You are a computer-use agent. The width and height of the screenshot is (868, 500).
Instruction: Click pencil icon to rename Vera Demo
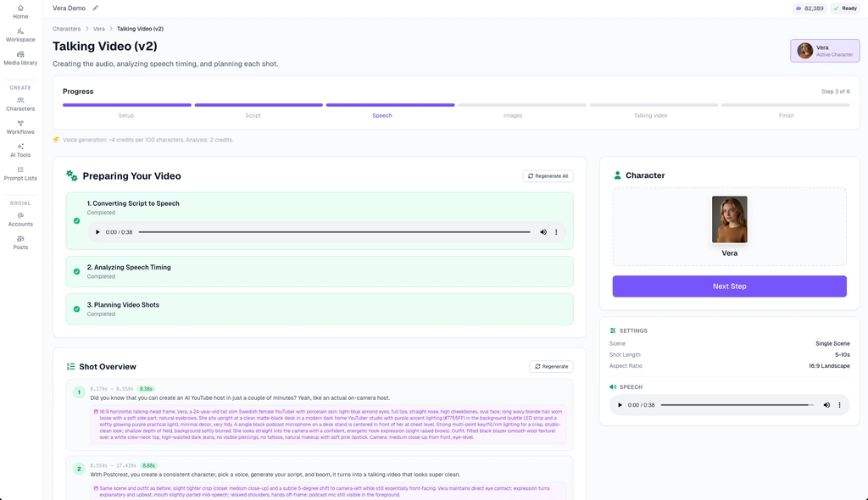[x=95, y=8]
